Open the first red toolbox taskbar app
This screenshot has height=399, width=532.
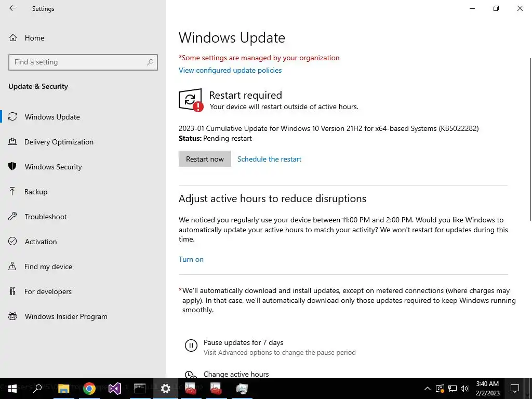(x=191, y=389)
